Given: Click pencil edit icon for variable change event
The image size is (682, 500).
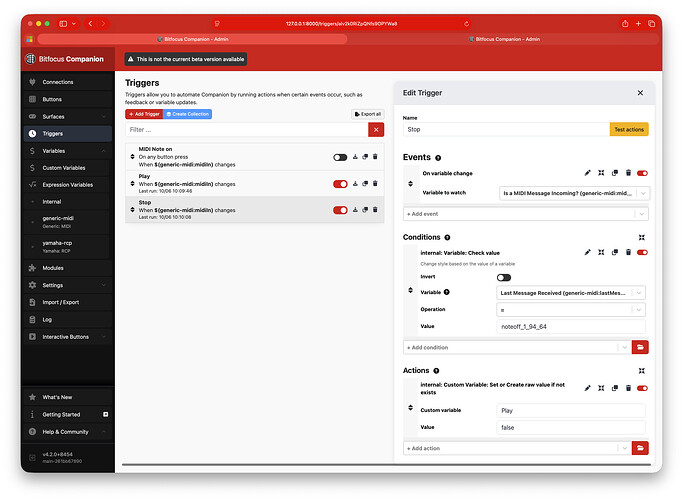Looking at the screenshot, I should click(588, 173).
